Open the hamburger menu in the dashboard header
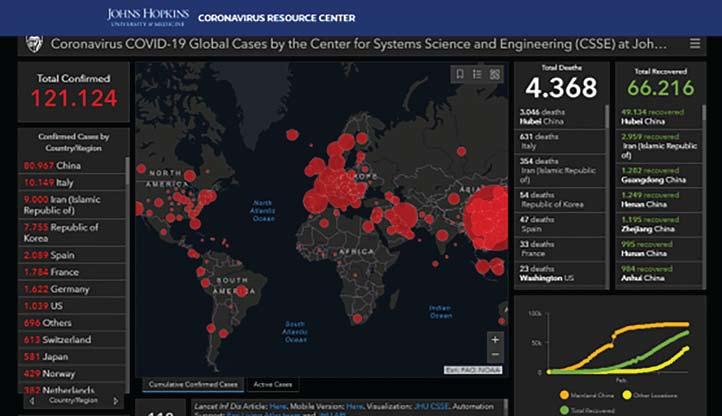The width and height of the screenshot is (722, 416). pos(695,44)
